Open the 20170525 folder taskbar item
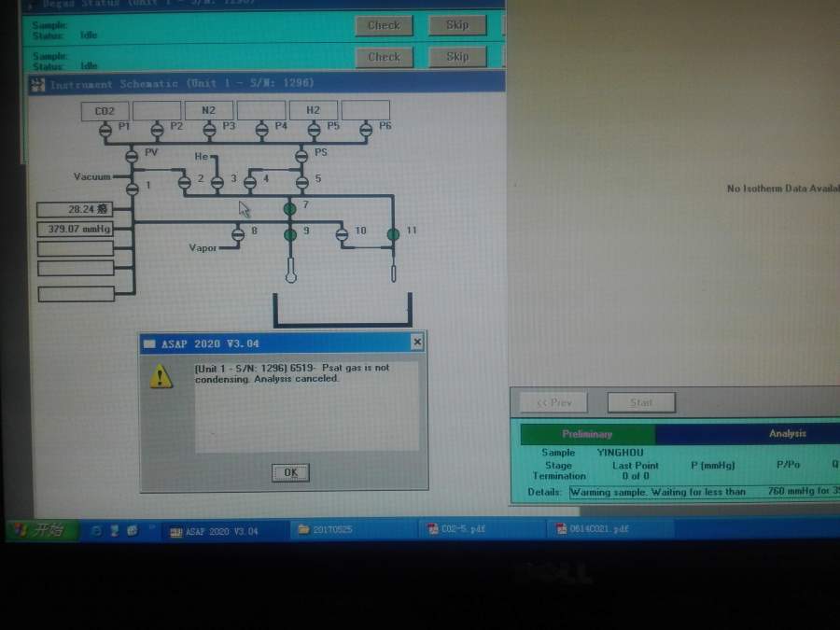The image size is (840, 630). tap(354, 529)
